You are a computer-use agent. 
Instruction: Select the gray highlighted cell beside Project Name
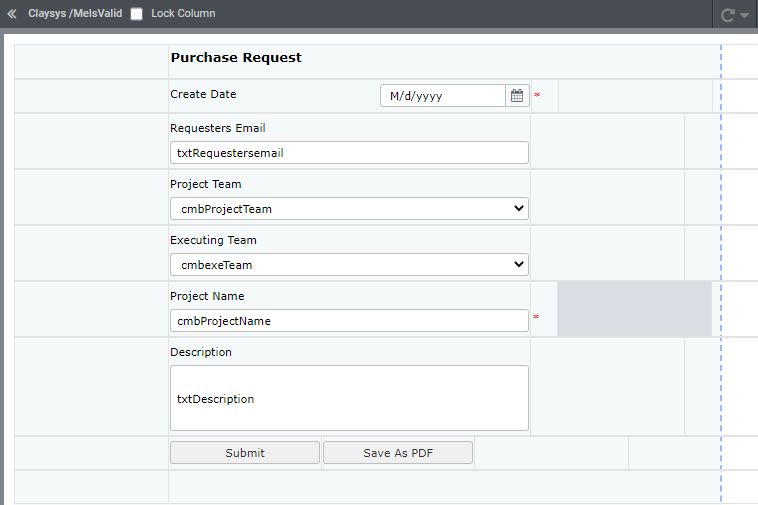634,309
